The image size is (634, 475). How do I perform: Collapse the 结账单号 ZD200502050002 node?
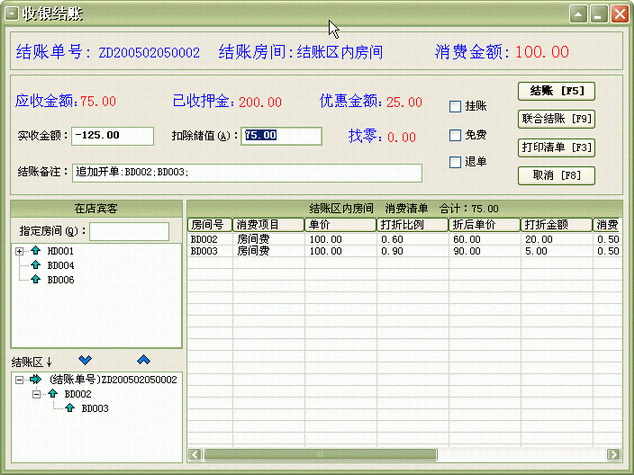(20, 380)
